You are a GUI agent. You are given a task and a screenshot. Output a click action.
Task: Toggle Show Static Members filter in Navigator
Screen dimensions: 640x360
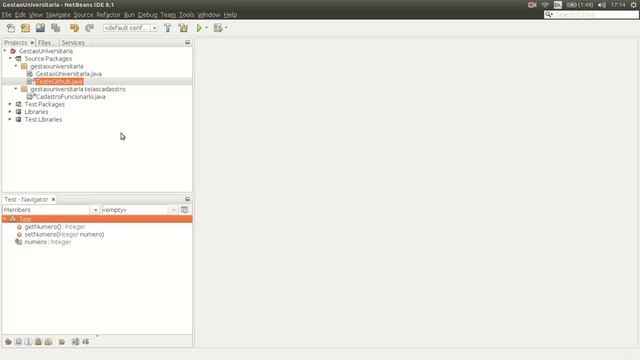click(x=28, y=342)
